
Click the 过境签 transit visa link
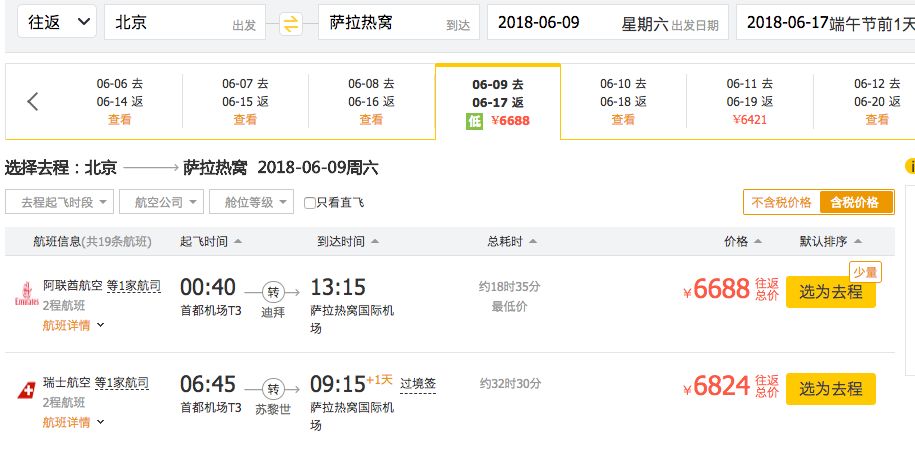(x=418, y=384)
